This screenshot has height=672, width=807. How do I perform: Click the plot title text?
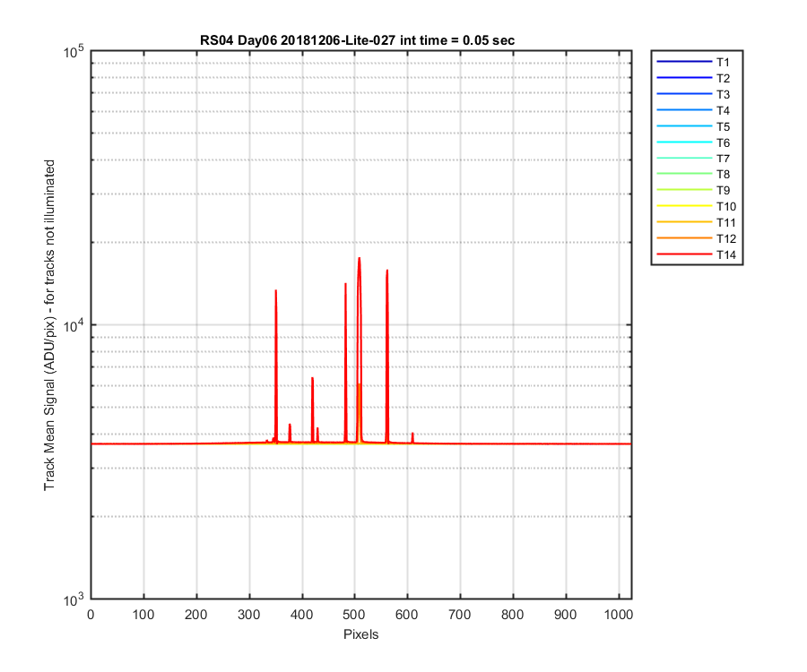coord(357,40)
